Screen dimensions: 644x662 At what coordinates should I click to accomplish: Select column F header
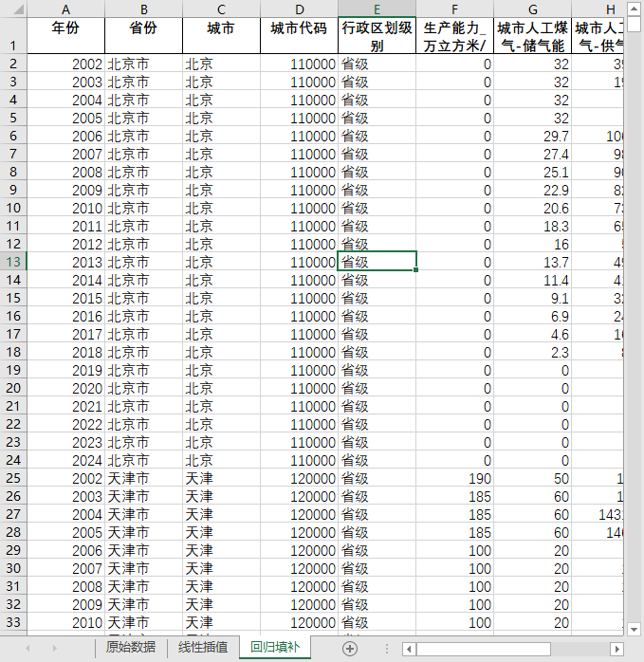(454, 9)
